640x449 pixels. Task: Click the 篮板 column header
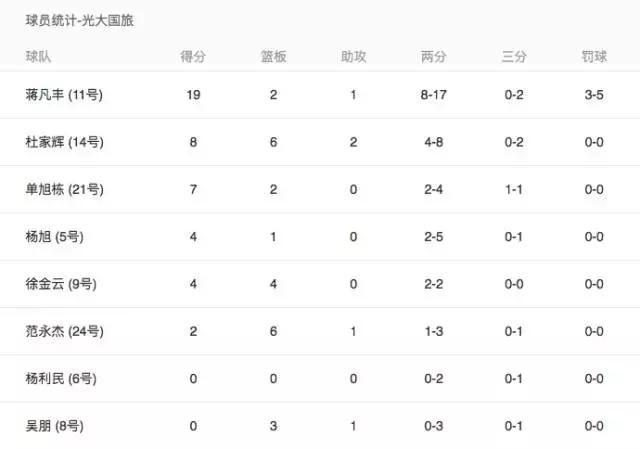coord(273,57)
